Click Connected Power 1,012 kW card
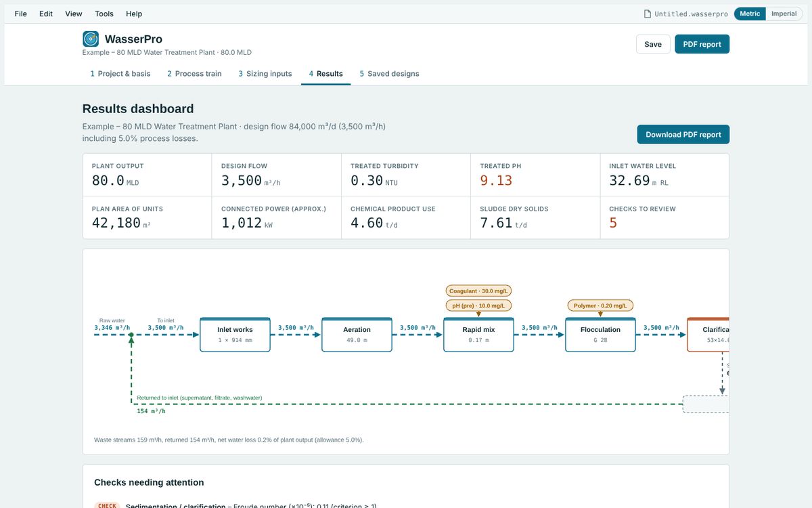This screenshot has width=812, height=508. click(x=277, y=217)
